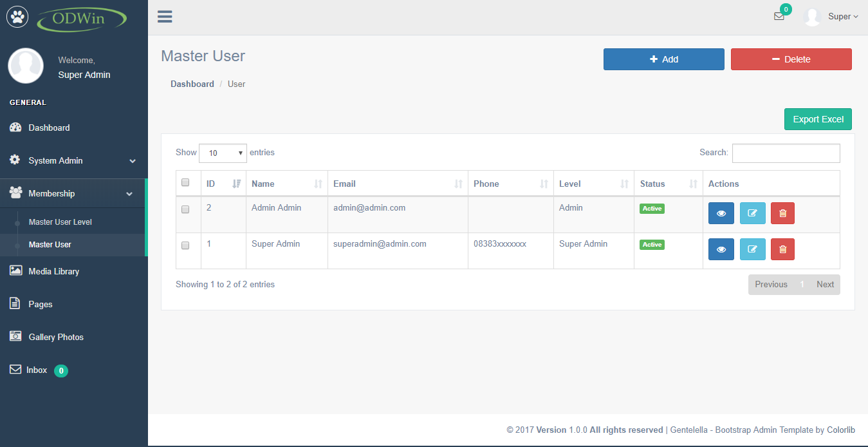868x447 pixels.
Task: View the Admin Admin user via the eye button
Action: (721, 213)
